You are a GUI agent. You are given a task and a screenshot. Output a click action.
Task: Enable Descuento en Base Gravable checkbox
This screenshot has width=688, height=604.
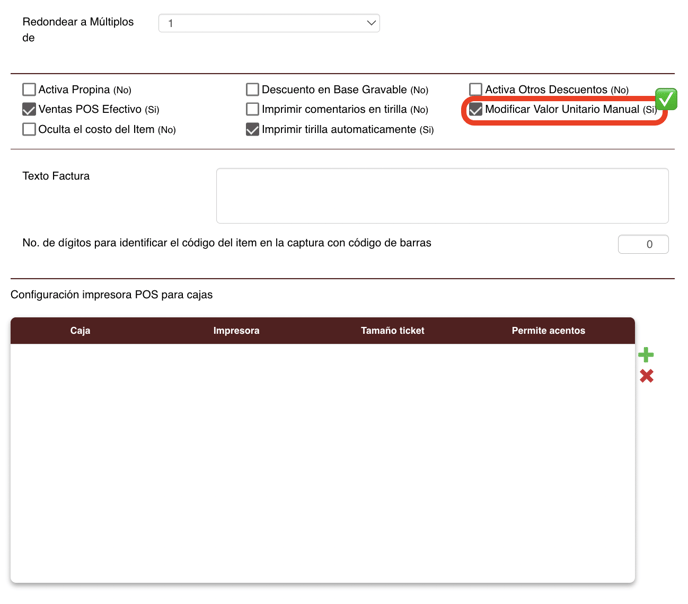252,89
